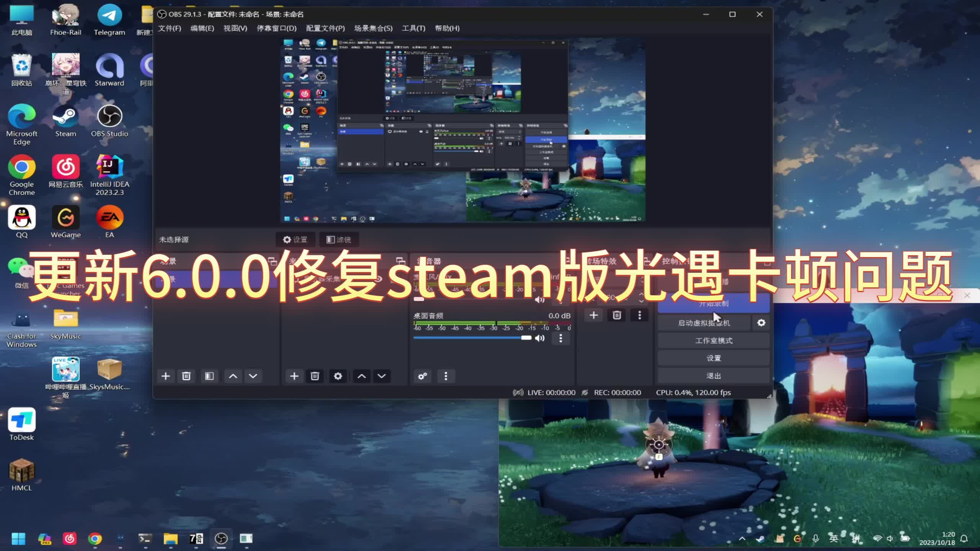Move selected source up with arrow
This screenshot has width=980, height=551.
point(361,376)
